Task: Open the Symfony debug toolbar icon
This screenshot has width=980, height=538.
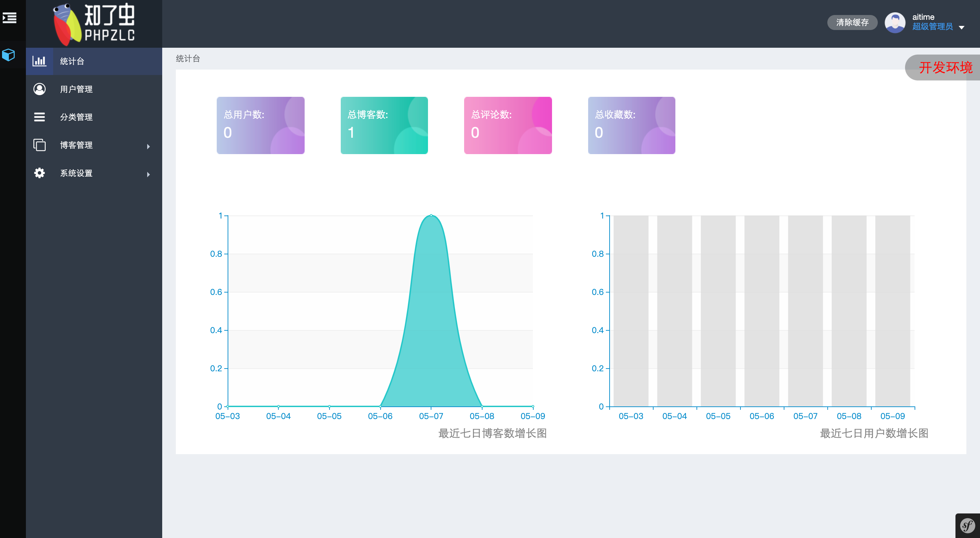Action: (967, 526)
